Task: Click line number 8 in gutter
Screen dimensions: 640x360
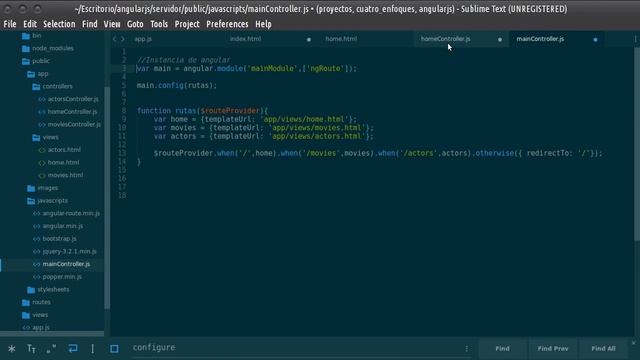Action: (123, 111)
